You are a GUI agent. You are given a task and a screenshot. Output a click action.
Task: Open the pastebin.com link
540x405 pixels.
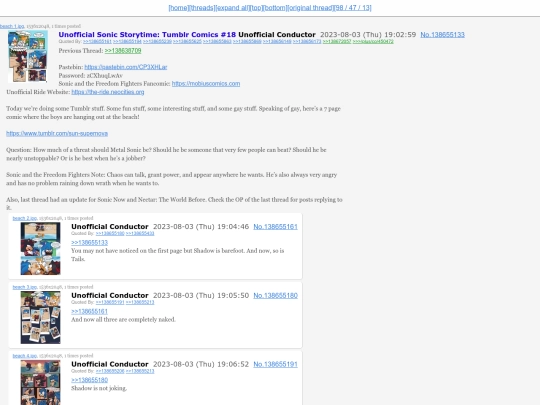(x=126, y=67)
